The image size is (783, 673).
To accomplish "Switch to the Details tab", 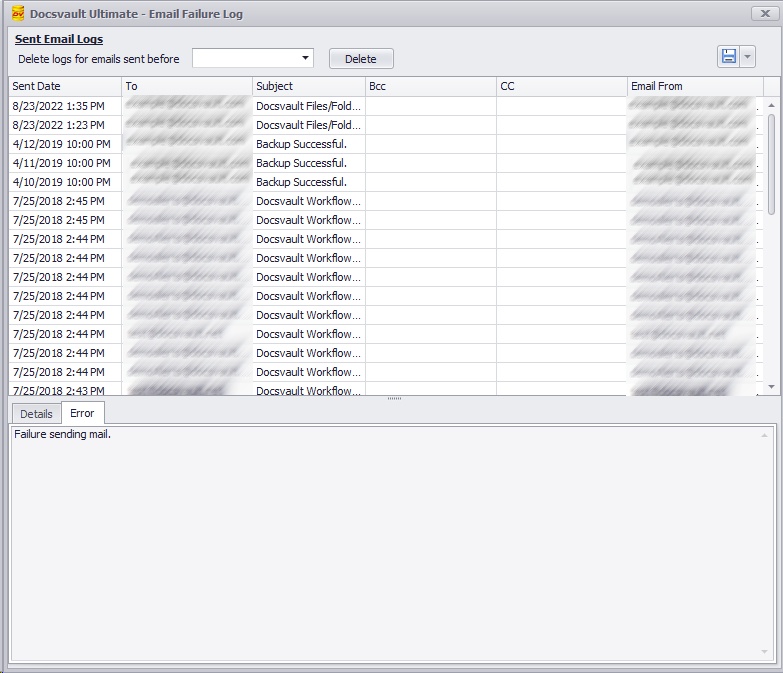I will [x=36, y=414].
